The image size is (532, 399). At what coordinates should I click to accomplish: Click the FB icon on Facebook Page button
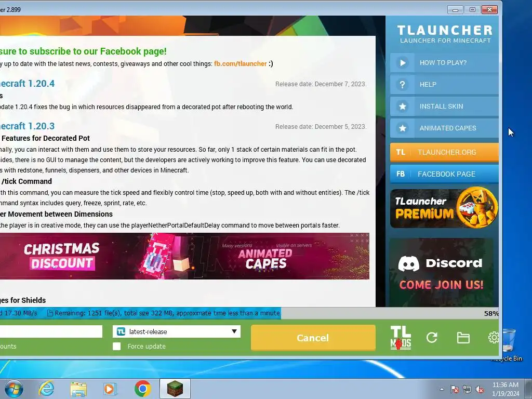pyautogui.click(x=401, y=174)
